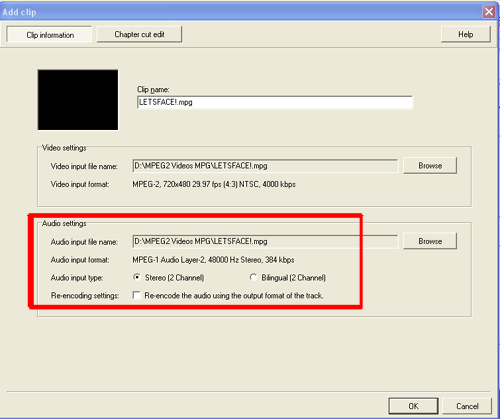Choose the Bilingual (2 Channel) audio type

[253, 277]
